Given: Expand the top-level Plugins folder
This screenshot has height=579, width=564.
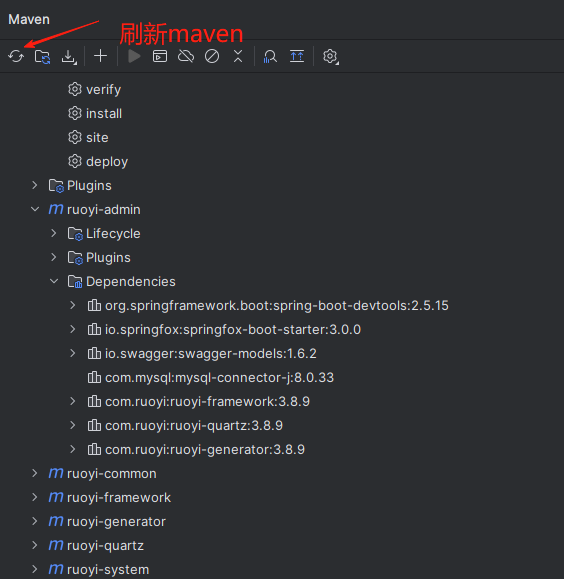Looking at the screenshot, I should tap(35, 185).
